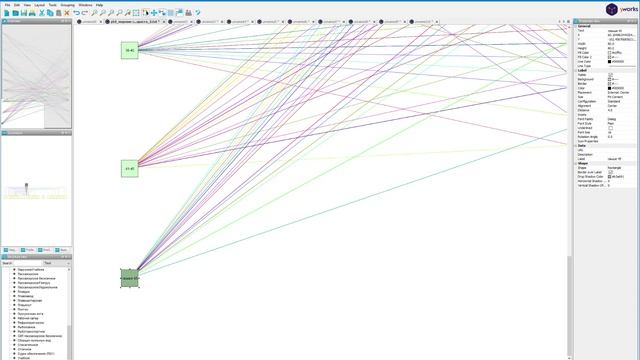
Task: Edit the Font Size value
Action: [621, 132]
